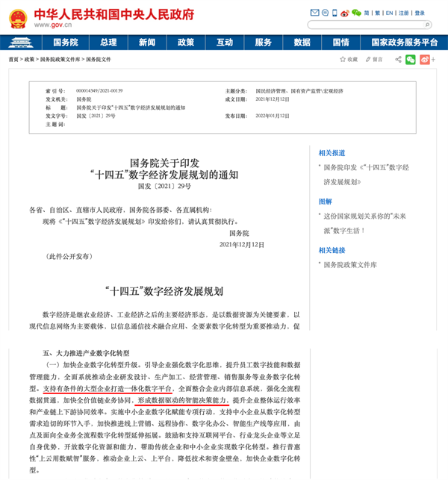Open the 数据 nav menu

[302, 43]
